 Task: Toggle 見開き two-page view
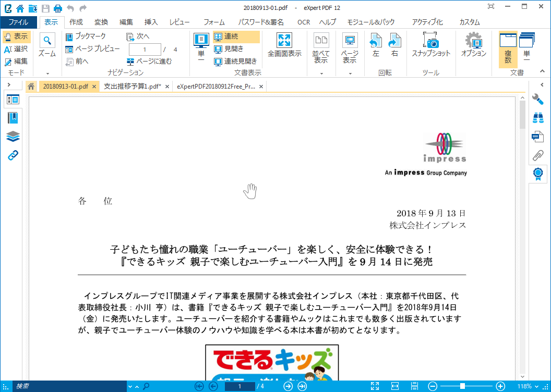click(230, 48)
